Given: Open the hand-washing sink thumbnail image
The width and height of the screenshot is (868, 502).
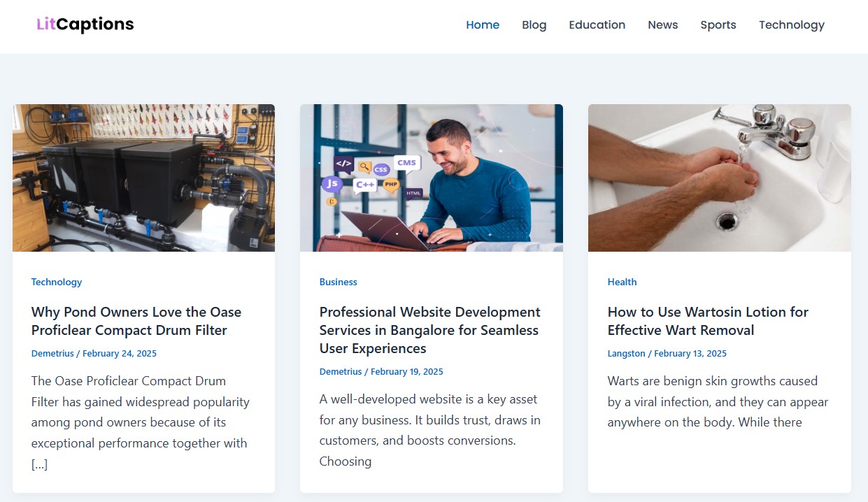Looking at the screenshot, I should coord(720,178).
